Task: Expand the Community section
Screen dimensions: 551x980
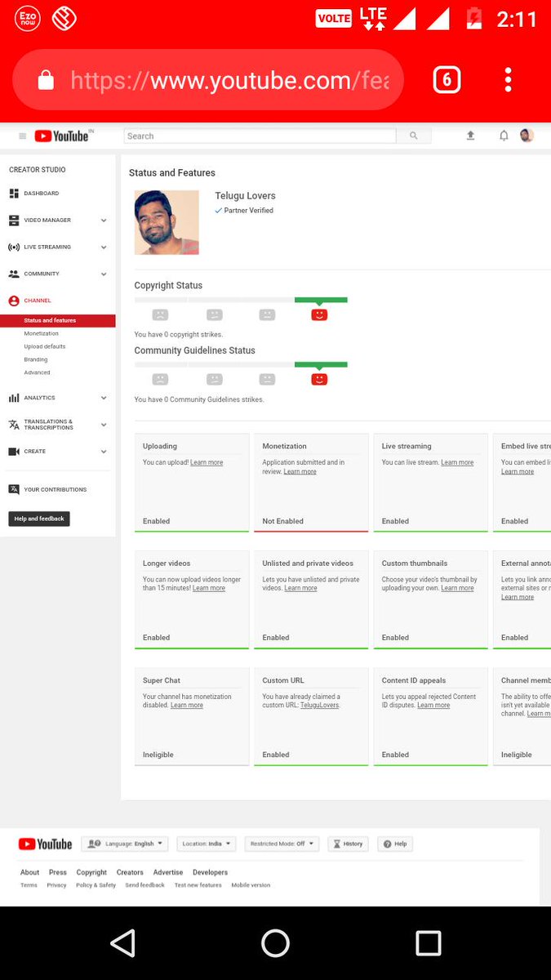Action: pyautogui.click(x=58, y=274)
